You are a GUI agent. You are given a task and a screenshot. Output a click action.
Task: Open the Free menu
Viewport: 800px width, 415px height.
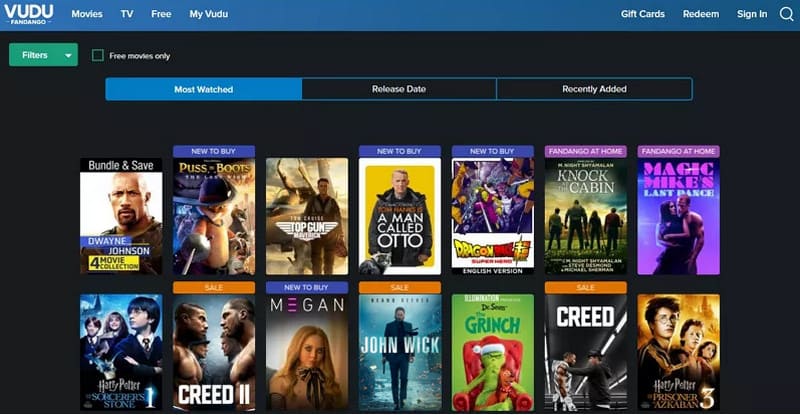click(x=161, y=14)
